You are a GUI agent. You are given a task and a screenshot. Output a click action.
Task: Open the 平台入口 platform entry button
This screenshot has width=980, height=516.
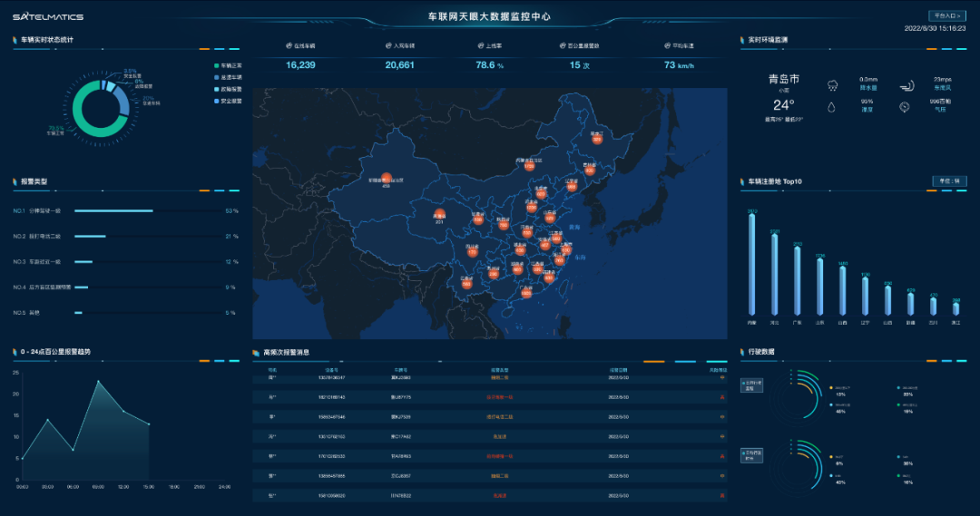[x=947, y=15]
